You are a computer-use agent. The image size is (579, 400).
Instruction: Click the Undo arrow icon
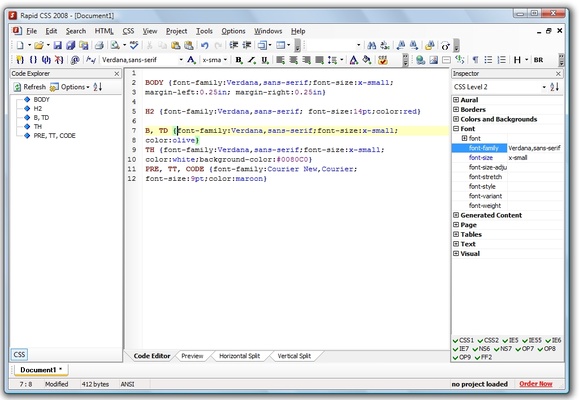tap(205, 45)
